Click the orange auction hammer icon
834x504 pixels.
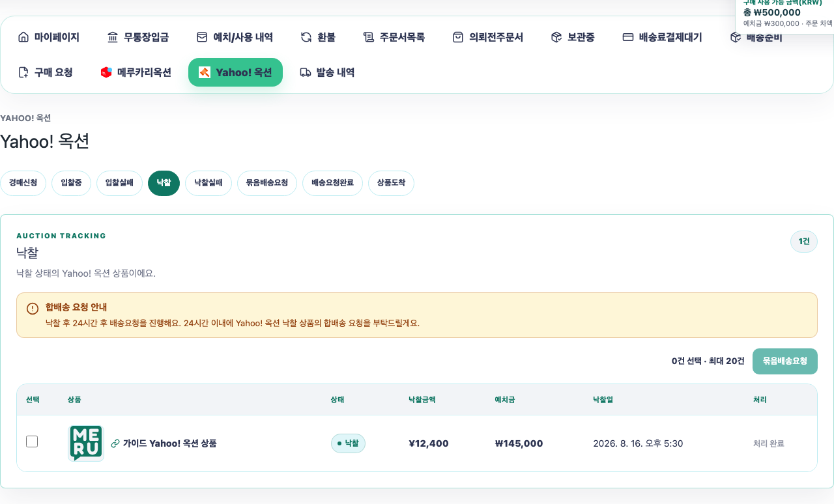pyautogui.click(x=205, y=72)
